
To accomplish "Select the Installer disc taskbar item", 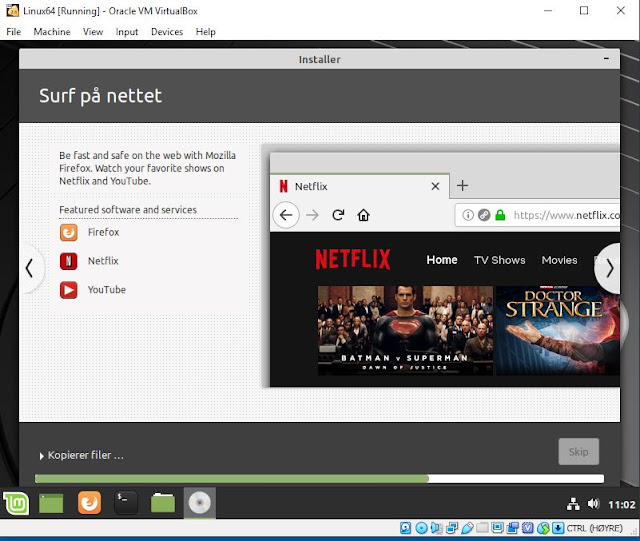I will point(200,503).
